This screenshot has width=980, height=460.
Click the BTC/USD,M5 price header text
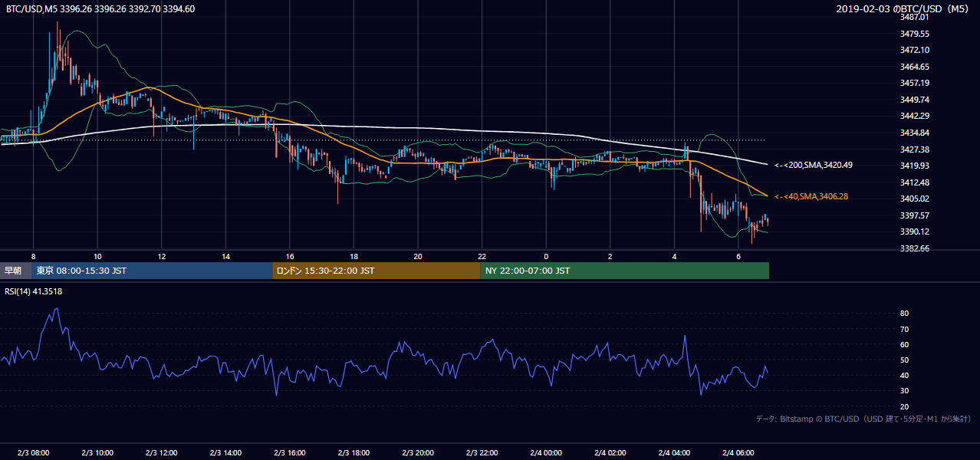[100, 8]
